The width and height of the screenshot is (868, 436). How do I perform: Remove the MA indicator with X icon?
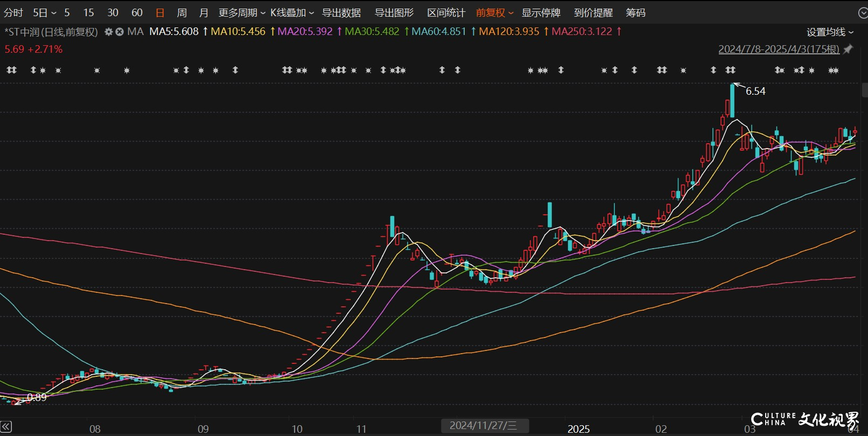pyautogui.click(x=120, y=32)
